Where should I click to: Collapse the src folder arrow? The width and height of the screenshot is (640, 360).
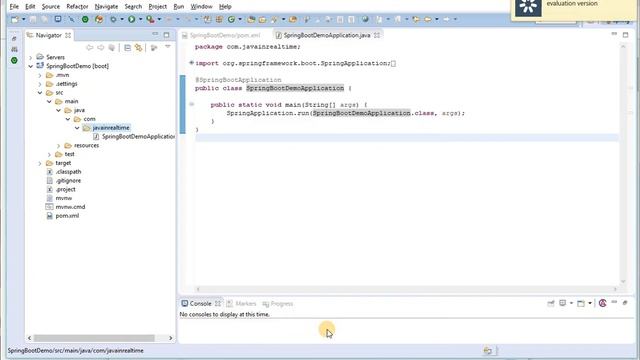pos(40,93)
